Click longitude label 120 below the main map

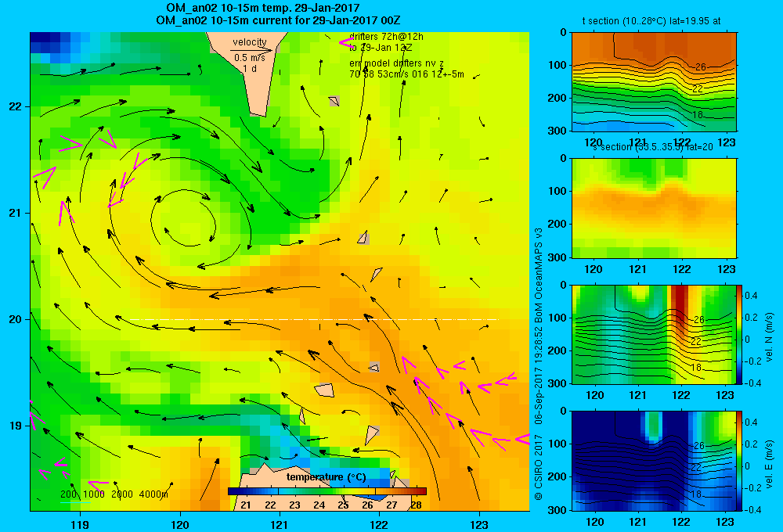pos(180,524)
